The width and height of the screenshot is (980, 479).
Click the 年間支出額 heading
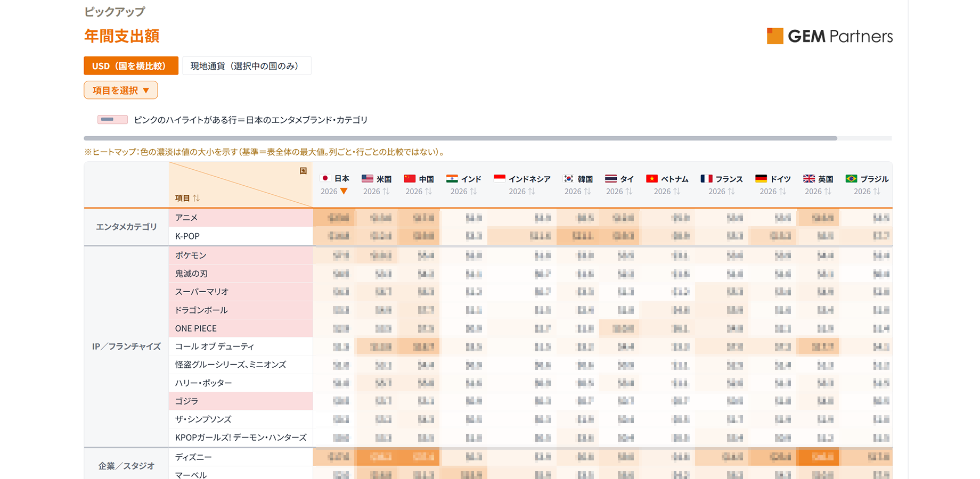click(x=122, y=36)
